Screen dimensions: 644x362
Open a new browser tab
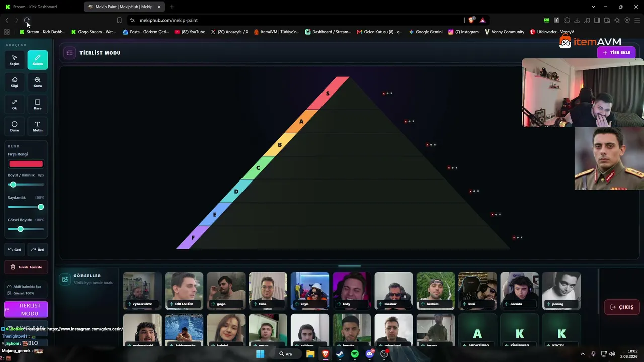pyautogui.click(x=172, y=7)
